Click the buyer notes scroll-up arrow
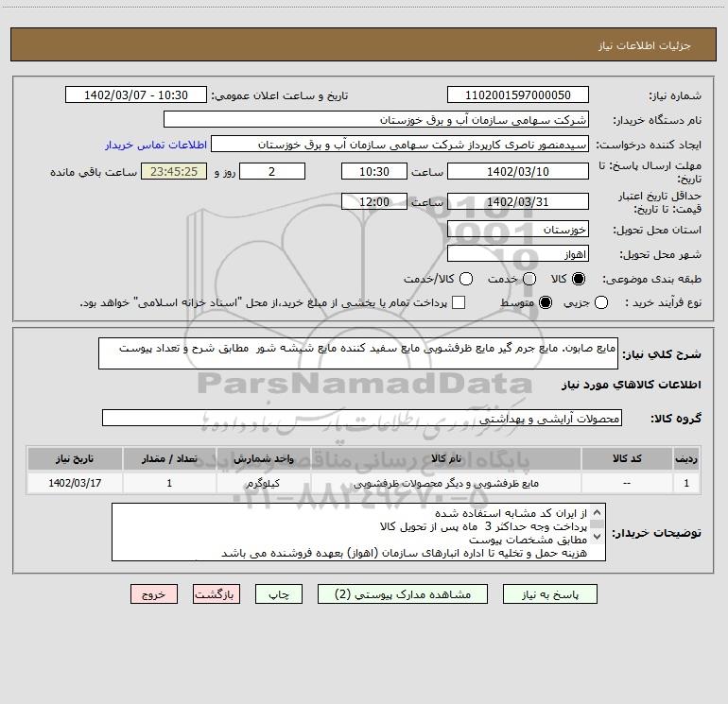The height and width of the screenshot is (704, 728). (598, 513)
